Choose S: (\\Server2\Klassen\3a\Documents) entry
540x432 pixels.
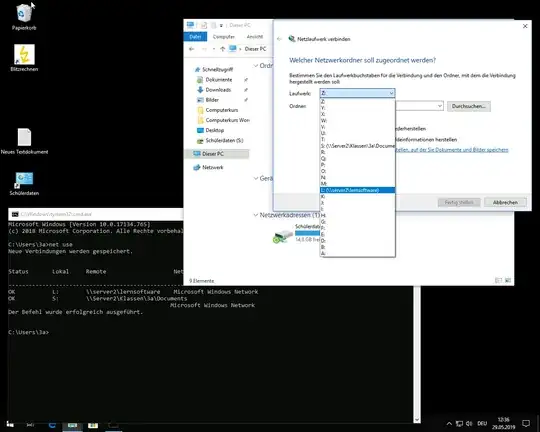pyautogui.click(x=357, y=146)
